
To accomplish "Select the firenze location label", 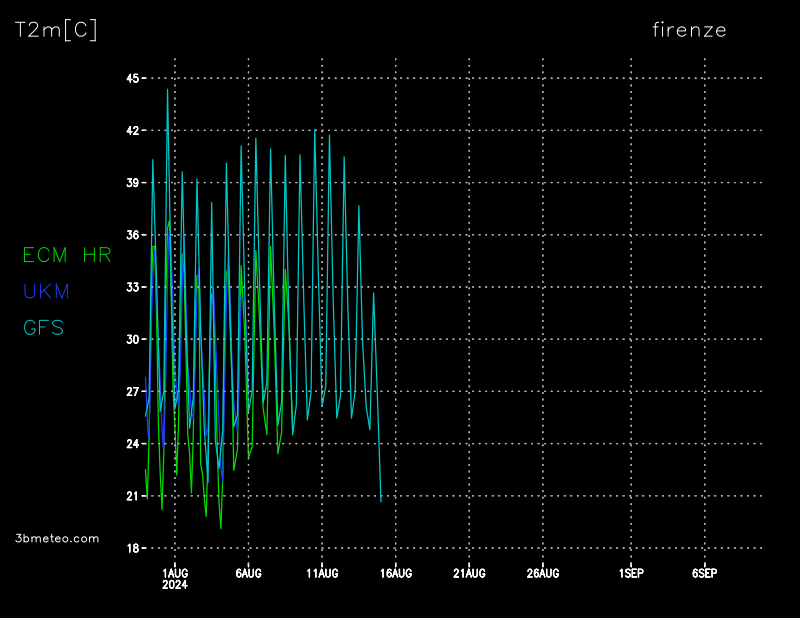I will 689,30.
